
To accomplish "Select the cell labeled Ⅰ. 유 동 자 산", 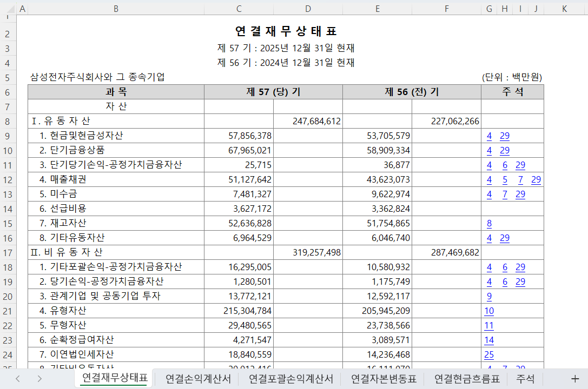I will pyautogui.click(x=116, y=122).
